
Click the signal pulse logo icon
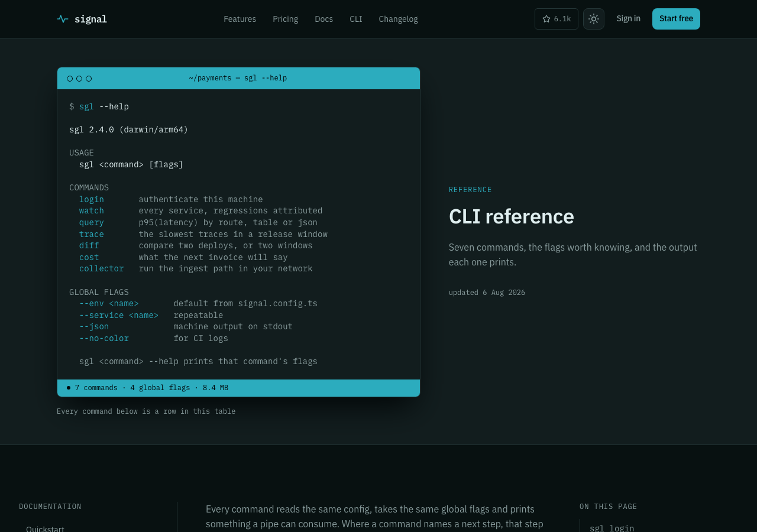[x=63, y=19]
